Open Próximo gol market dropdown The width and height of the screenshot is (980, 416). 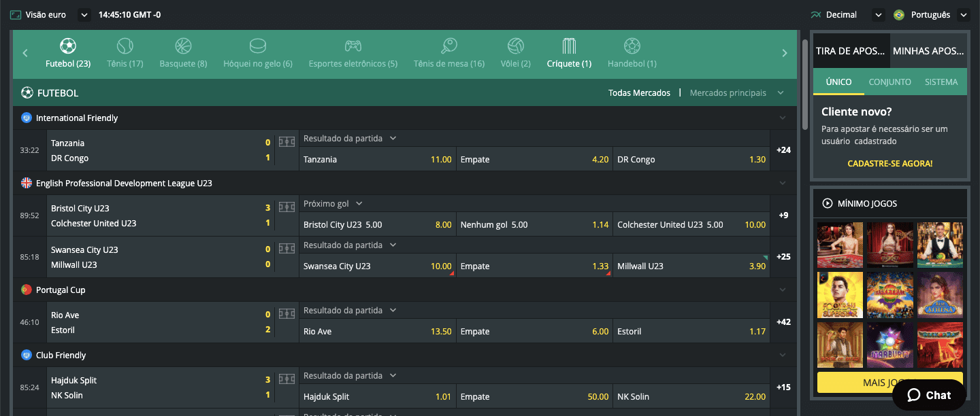(x=333, y=203)
